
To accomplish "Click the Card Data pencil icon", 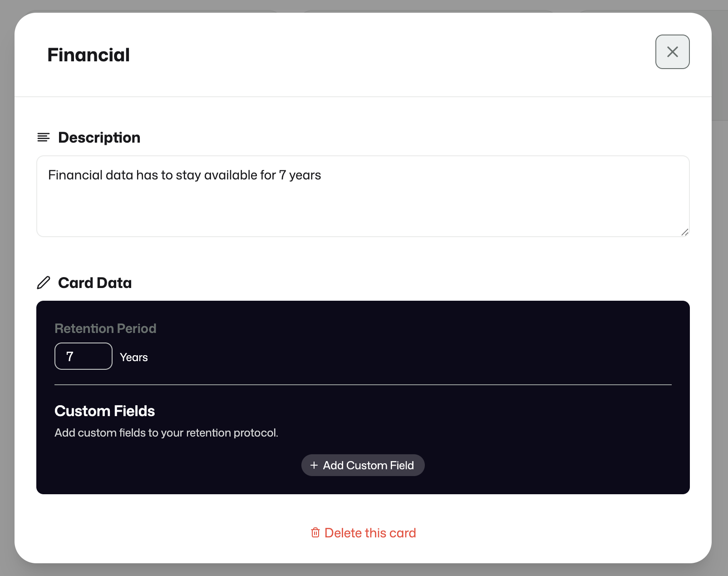I will pos(44,283).
